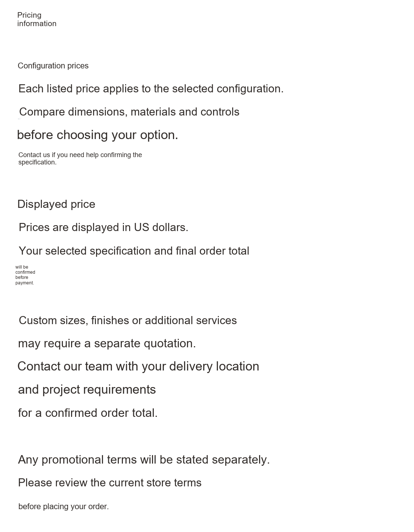Click 'before placing your order.' text

pyautogui.click(x=64, y=507)
